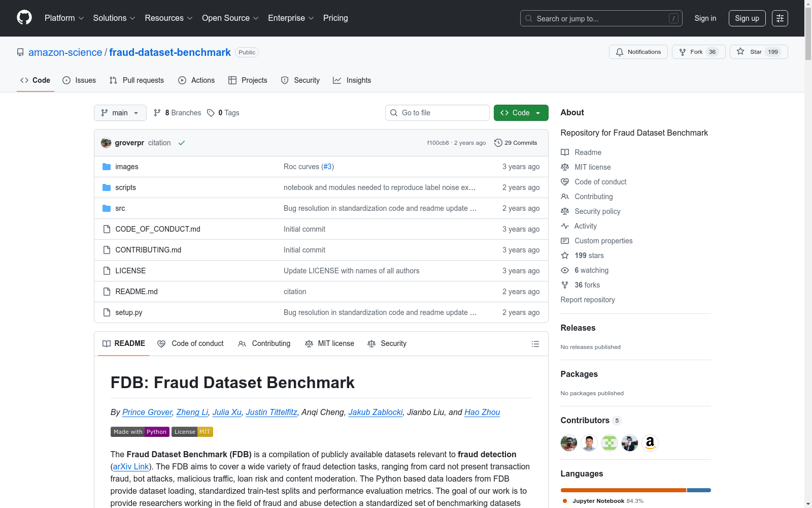This screenshot has height=508, width=812.
Task: Click the stars icon beside 199 stars
Action: [565, 256]
